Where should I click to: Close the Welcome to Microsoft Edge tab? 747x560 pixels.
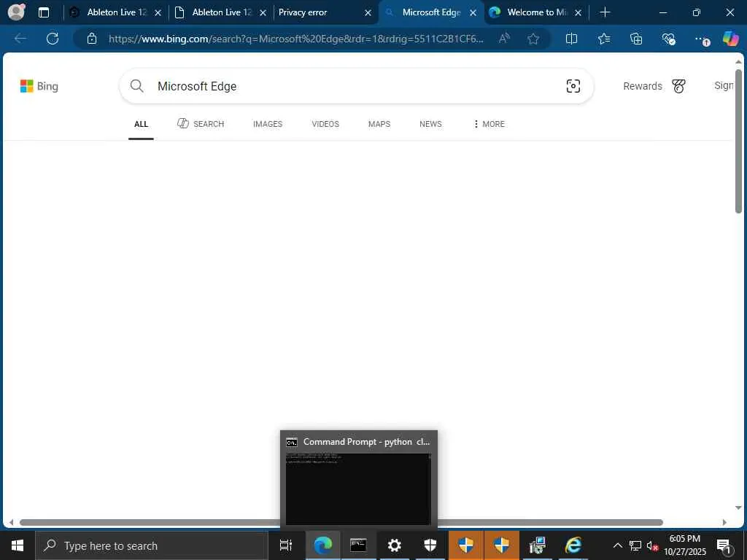click(x=578, y=13)
